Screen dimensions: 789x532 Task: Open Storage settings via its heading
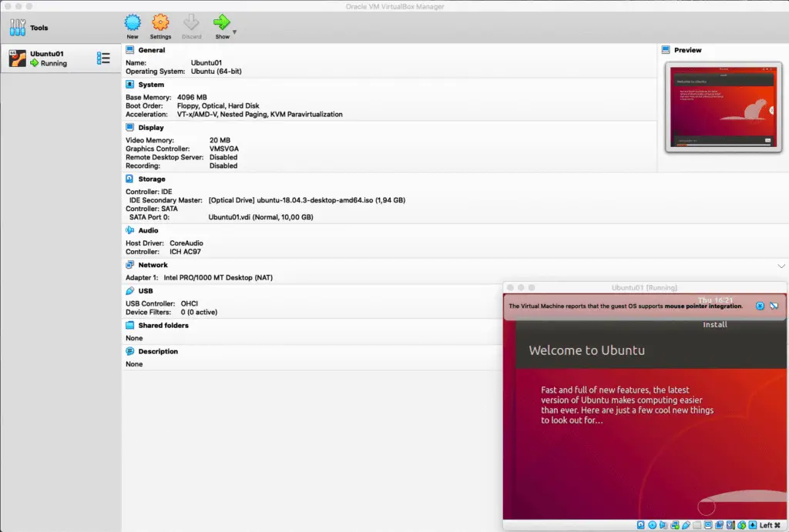152,179
